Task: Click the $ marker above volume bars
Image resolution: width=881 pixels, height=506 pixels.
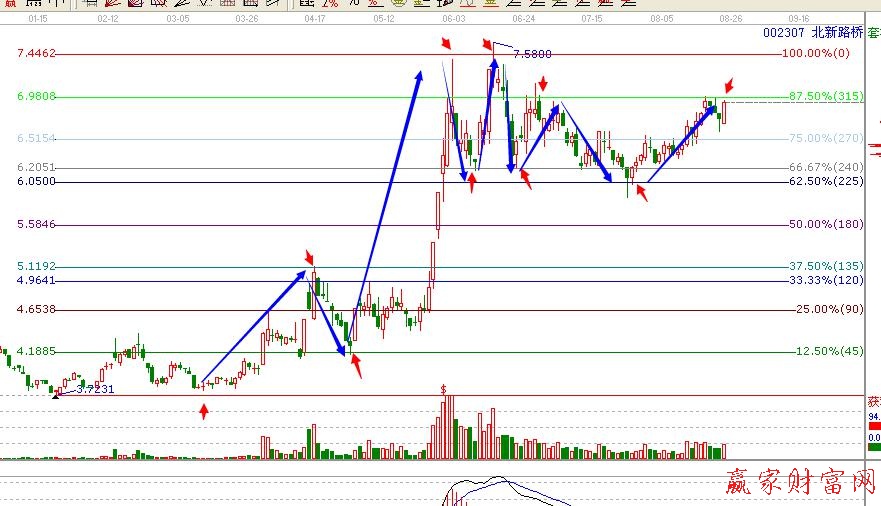Action: [x=442, y=388]
